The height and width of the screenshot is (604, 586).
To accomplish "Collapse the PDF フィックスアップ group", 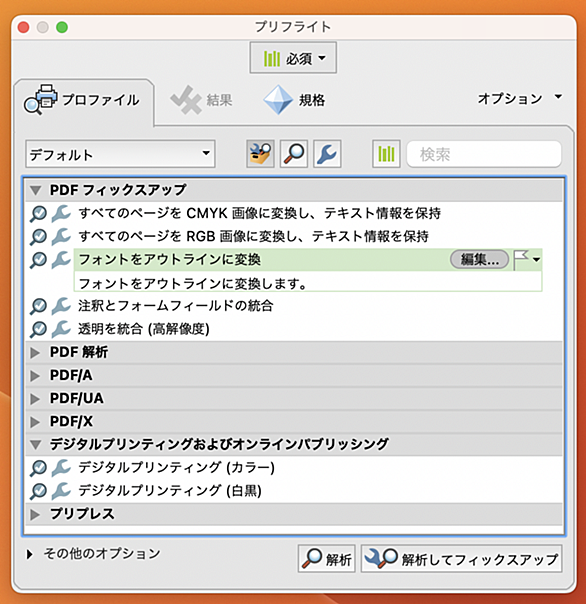I will point(36,190).
